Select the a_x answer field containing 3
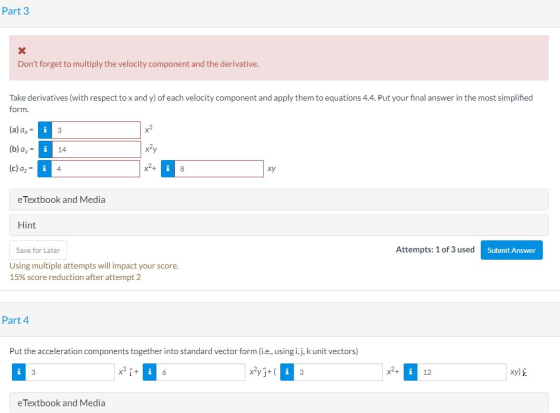This screenshot has height=413, width=560. point(96,130)
